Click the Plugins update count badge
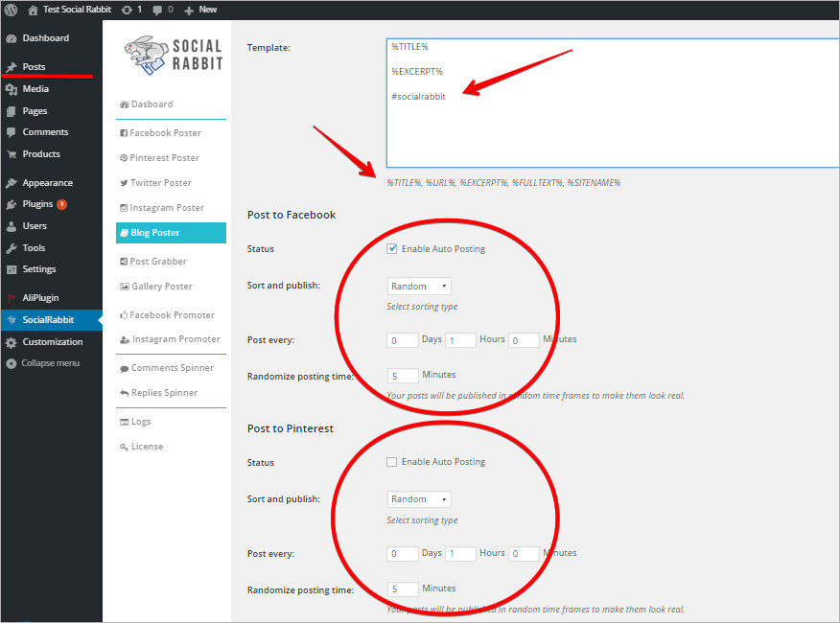Viewport: 840px width, 623px height. point(62,204)
